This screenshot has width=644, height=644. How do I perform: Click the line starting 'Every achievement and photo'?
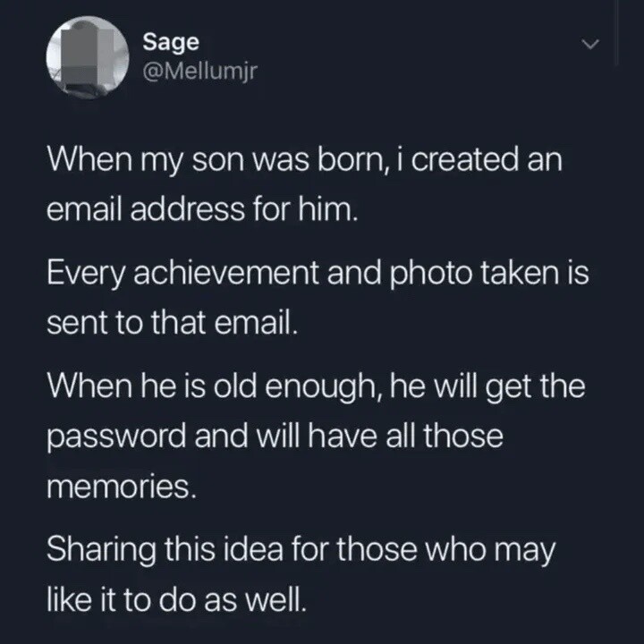[x=318, y=274]
